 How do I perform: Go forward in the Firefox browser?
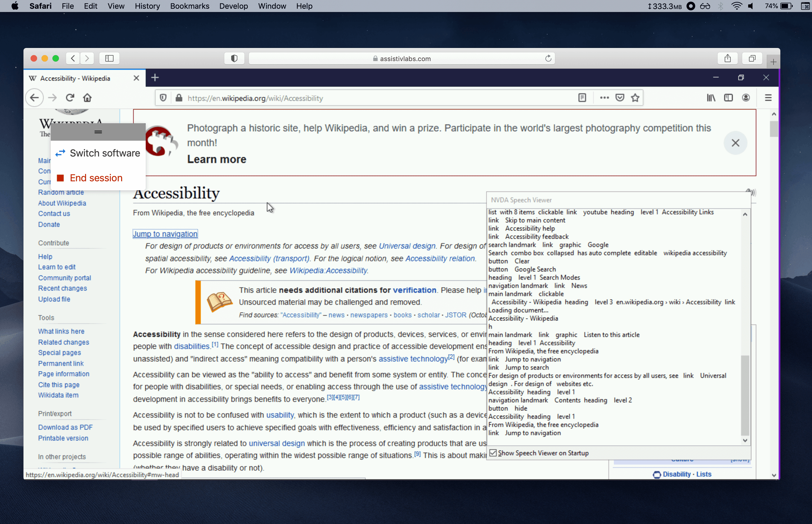point(52,98)
